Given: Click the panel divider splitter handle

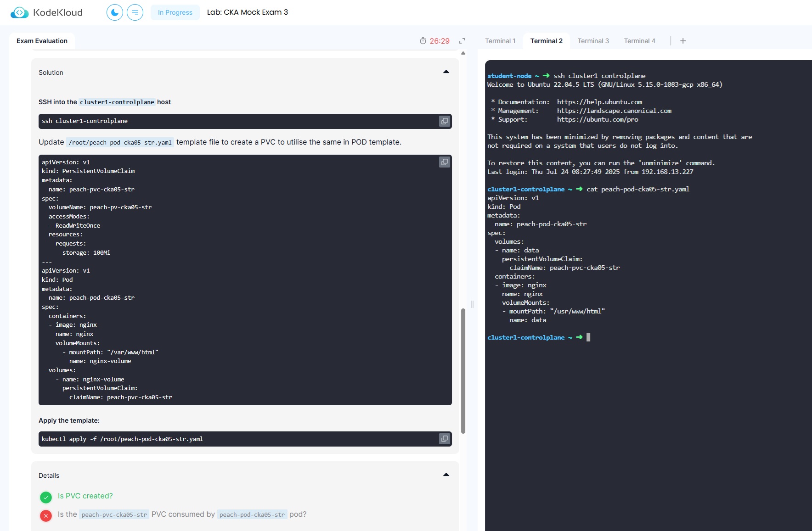Looking at the screenshot, I should coord(472,304).
